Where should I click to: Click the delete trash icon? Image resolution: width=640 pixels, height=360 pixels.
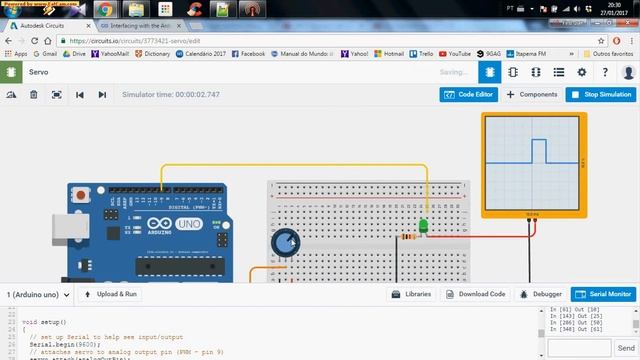(33, 95)
